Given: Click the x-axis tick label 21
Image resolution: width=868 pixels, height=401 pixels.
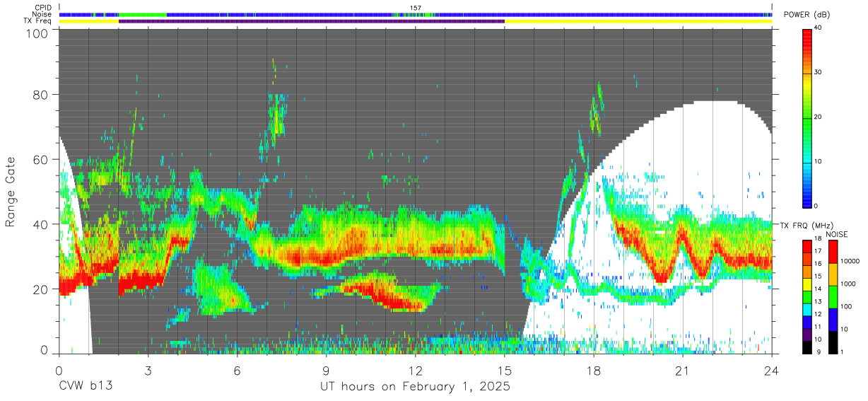Looking at the screenshot, I should pos(683,371).
